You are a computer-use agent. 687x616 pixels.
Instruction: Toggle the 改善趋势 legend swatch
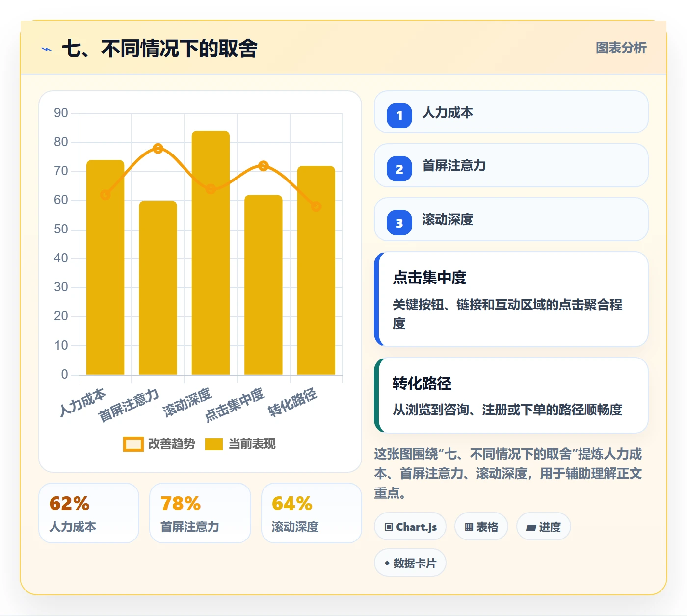pyautogui.click(x=133, y=444)
